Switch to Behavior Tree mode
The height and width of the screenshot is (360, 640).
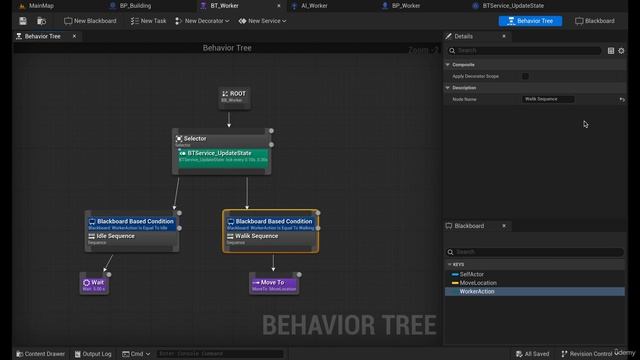(530, 21)
